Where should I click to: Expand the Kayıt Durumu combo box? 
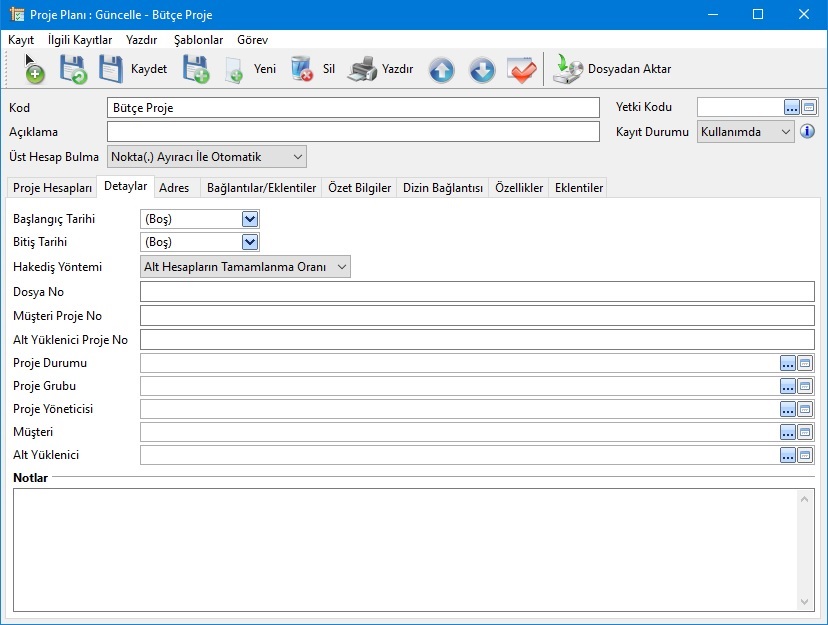(x=785, y=131)
